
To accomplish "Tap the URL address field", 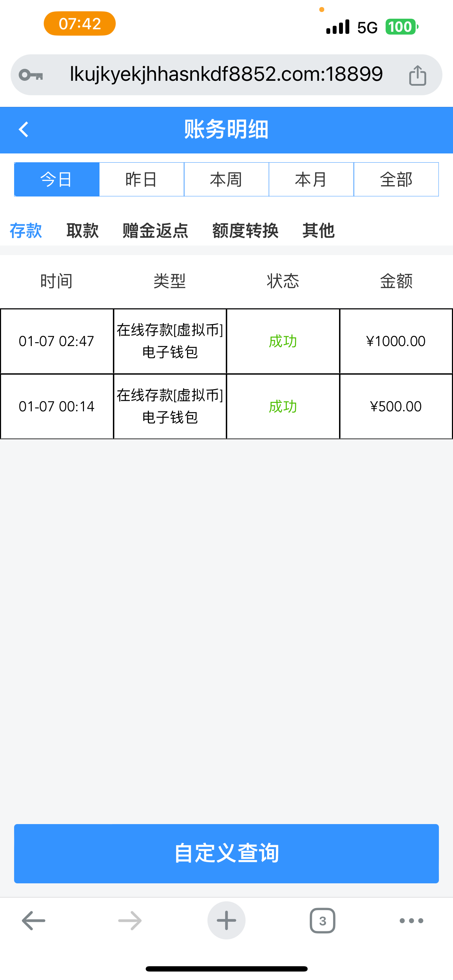I will (x=226, y=74).
